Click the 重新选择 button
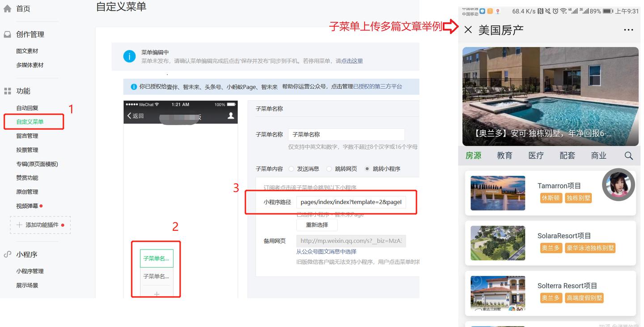Viewport: 644px width, 327px height. pos(317,225)
